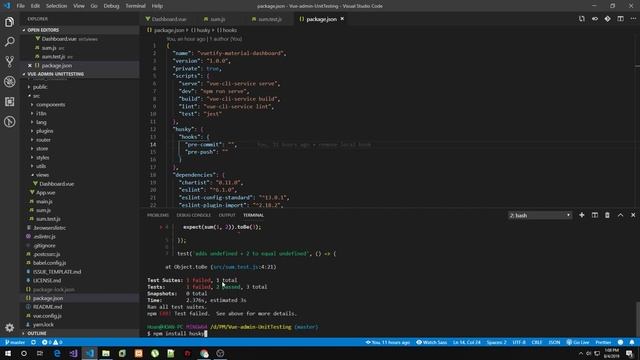Open the Terminal menu
640x360 pixels.
coord(136,6)
